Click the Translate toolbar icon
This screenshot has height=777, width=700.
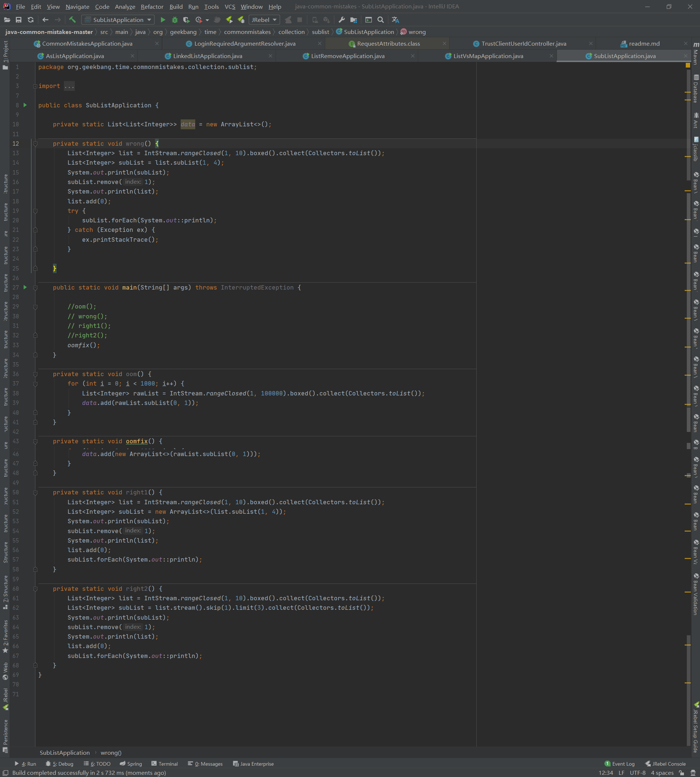point(395,20)
